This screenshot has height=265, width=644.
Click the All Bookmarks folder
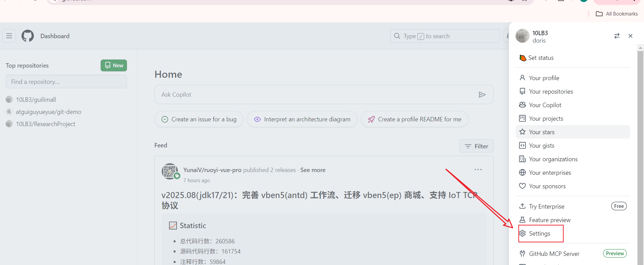[617, 14]
